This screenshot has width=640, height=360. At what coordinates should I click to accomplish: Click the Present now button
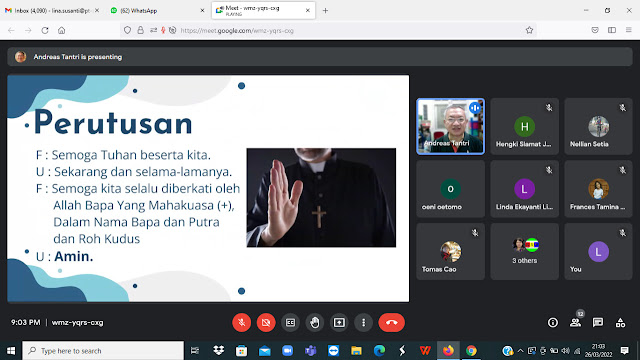click(339, 322)
